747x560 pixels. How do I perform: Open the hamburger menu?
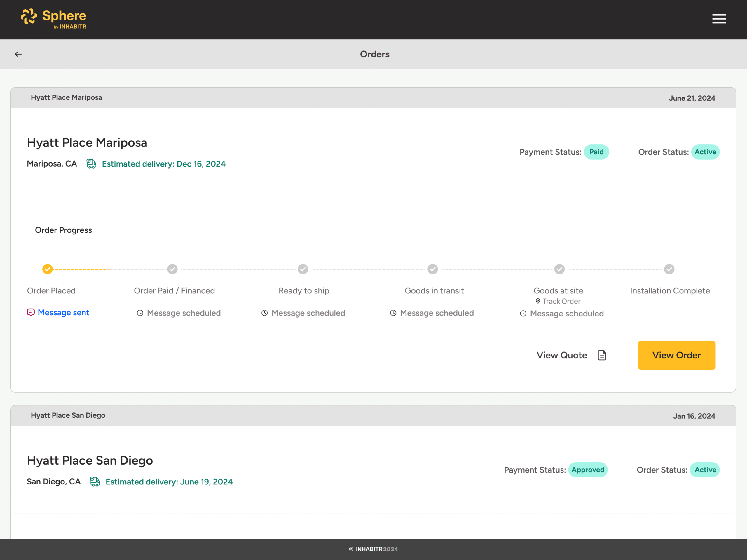(x=719, y=19)
